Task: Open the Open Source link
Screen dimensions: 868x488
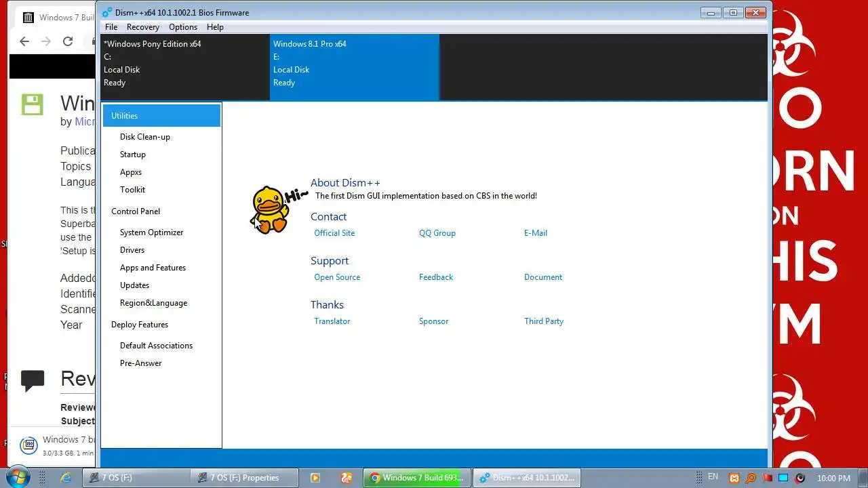Action: tap(337, 277)
